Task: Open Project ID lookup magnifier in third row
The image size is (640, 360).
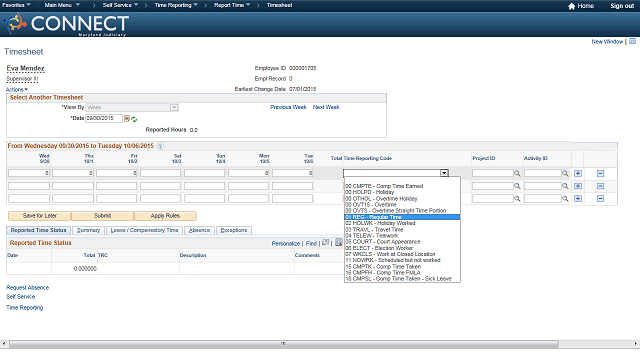Action: tap(517, 199)
